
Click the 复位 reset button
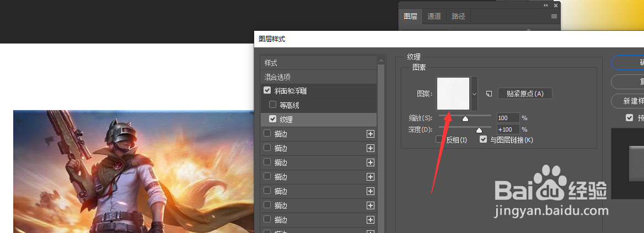pyautogui.click(x=628, y=82)
